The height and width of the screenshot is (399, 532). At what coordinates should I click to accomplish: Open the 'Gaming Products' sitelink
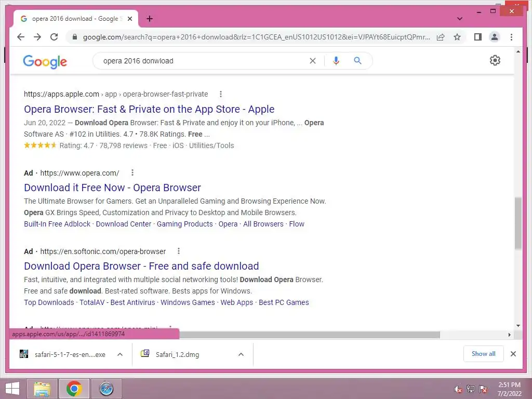pyautogui.click(x=184, y=224)
